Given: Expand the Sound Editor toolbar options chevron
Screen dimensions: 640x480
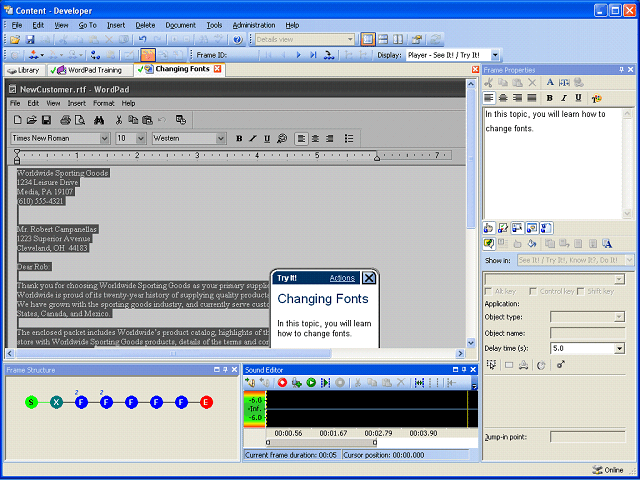Looking at the screenshot, I should [x=474, y=384].
